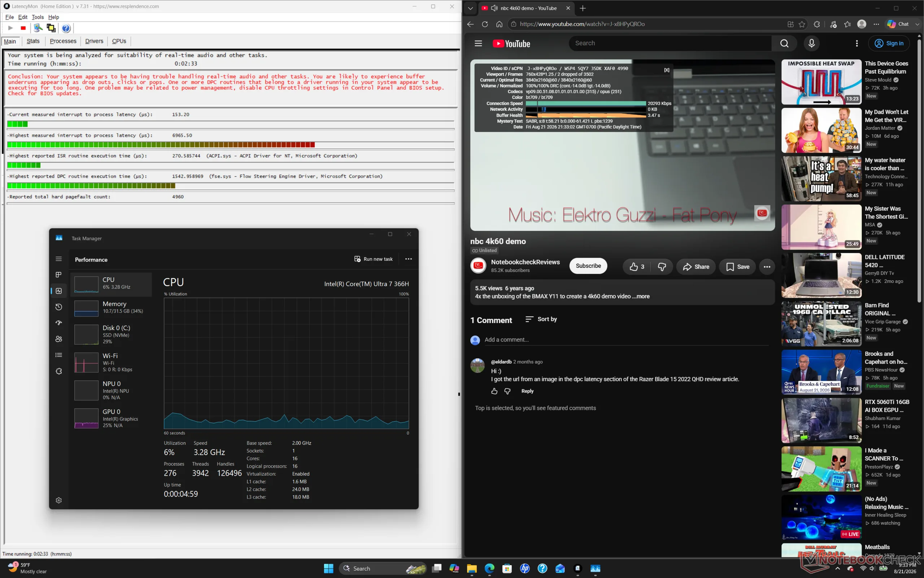Switch to the Drivers tab in LatencyMon

click(94, 41)
